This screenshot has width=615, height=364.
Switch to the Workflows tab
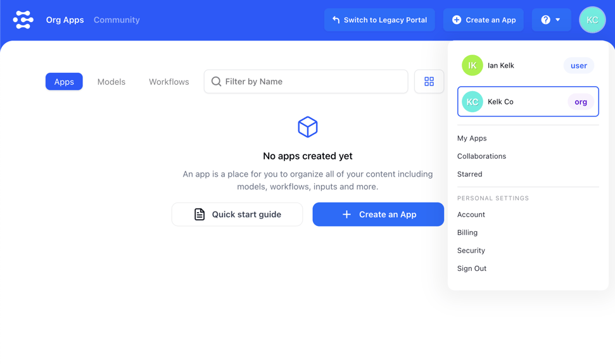coord(168,82)
